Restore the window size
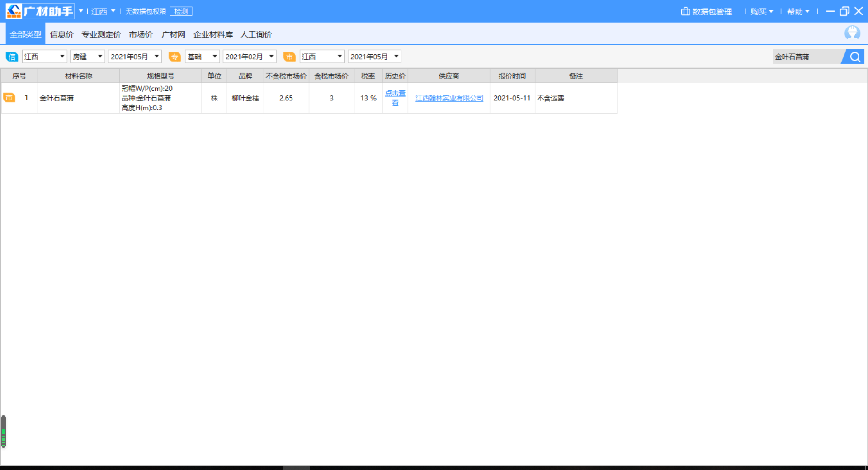868x470 pixels. click(x=844, y=11)
